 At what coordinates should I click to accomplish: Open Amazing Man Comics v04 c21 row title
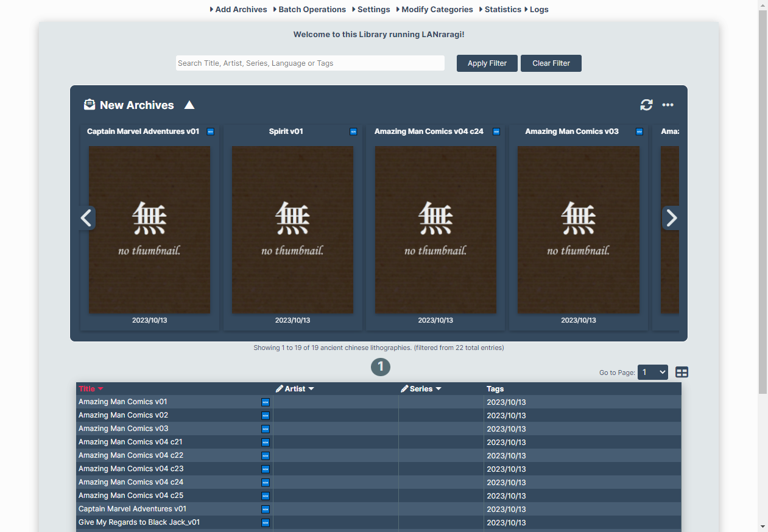[130, 442]
